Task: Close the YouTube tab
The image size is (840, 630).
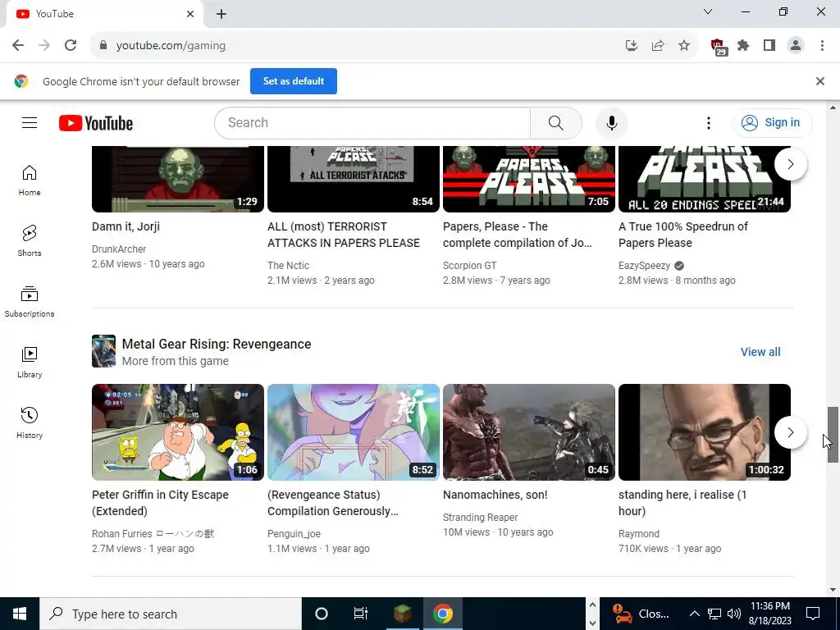Action: pyautogui.click(x=190, y=14)
